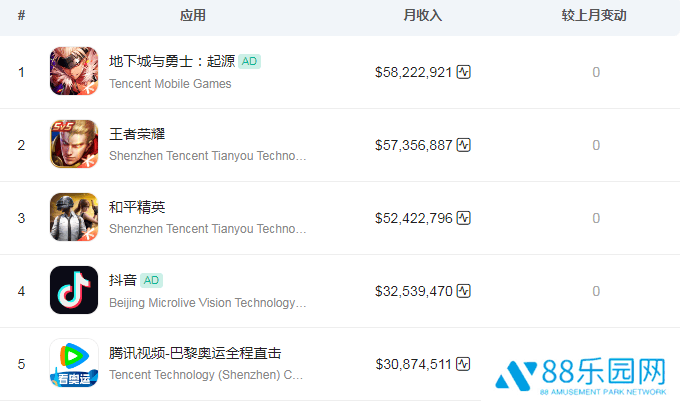Open revenue chart icon beside $52,422,796
Screen dimensions: 681x401
click(x=464, y=218)
